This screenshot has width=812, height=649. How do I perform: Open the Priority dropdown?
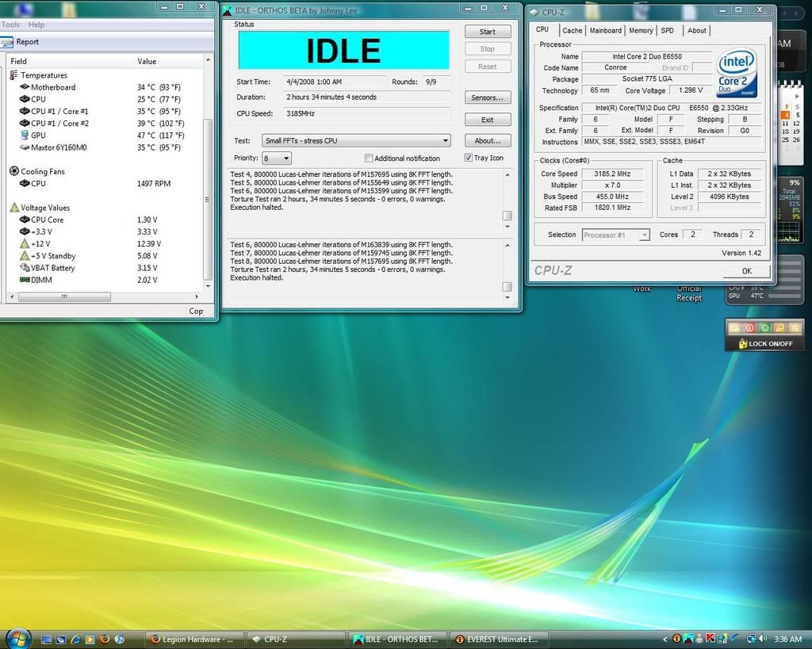coord(286,158)
